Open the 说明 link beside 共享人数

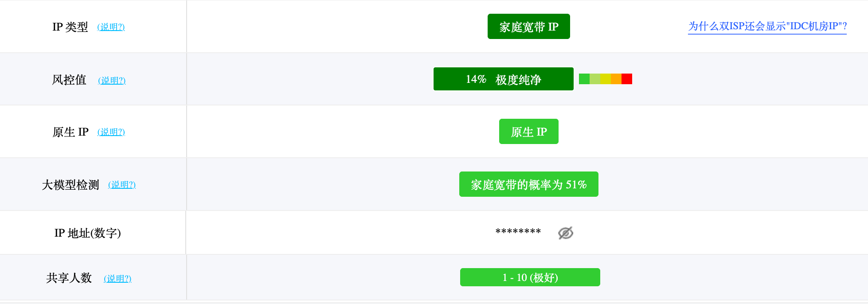coord(117,278)
